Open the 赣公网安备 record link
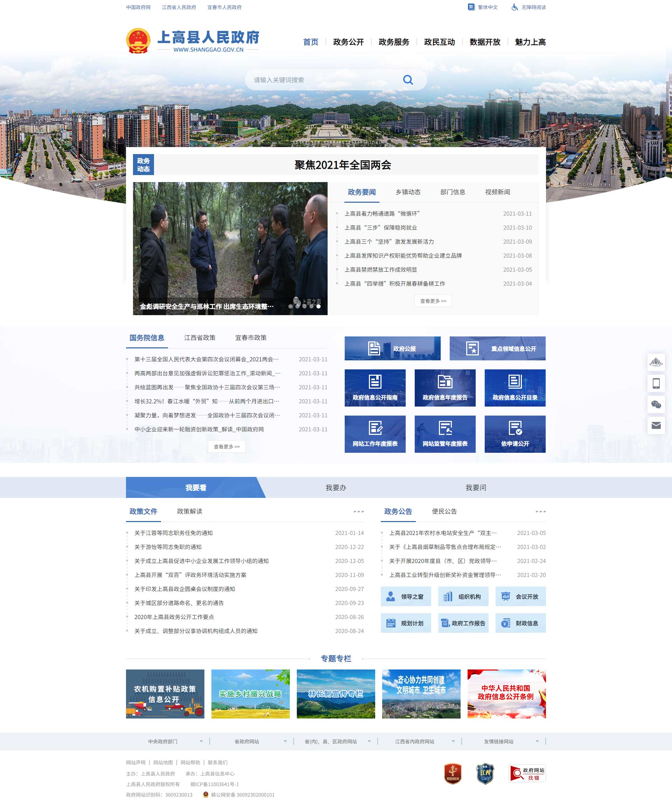This screenshot has height=812, width=672. pos(243,794)
